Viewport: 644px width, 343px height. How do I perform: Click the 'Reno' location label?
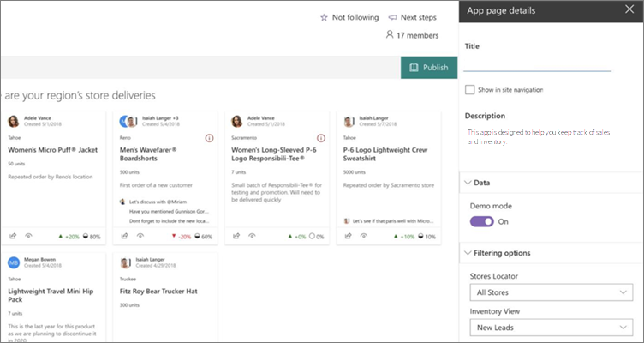[125, 138]
